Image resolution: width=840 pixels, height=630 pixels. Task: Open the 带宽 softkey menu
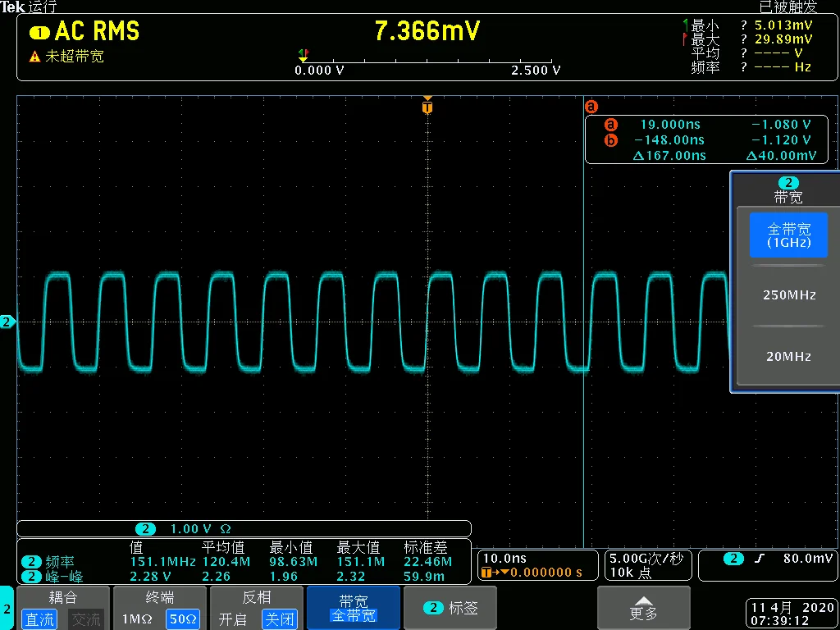point(353,608)
